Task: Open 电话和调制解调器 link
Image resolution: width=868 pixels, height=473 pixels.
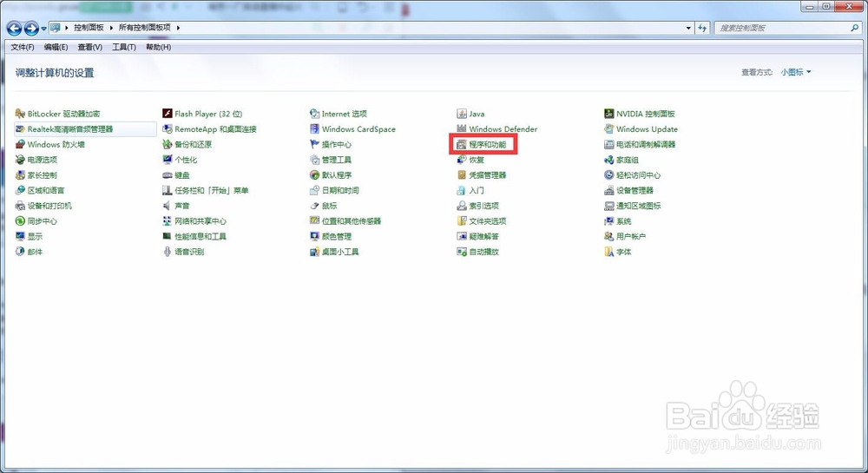Action: (646, 144)
